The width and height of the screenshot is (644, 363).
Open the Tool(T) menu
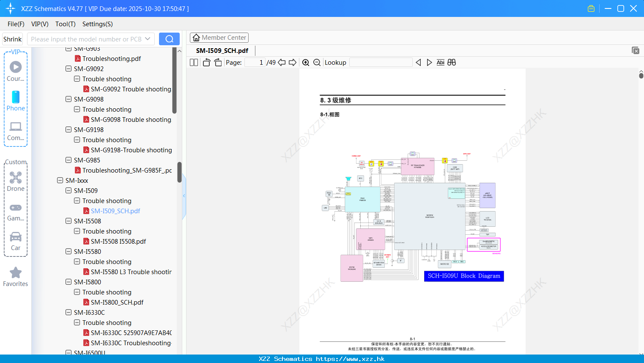click(66, 24)
